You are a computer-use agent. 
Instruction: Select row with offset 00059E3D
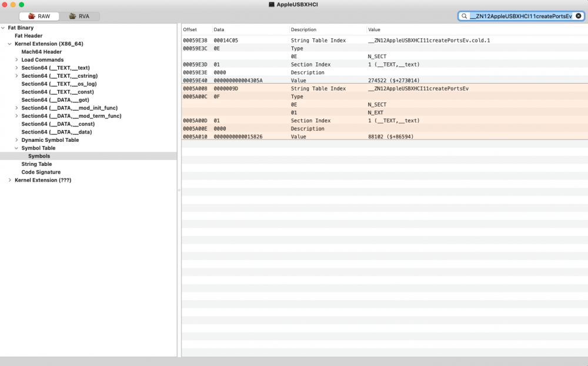point(385,65)
